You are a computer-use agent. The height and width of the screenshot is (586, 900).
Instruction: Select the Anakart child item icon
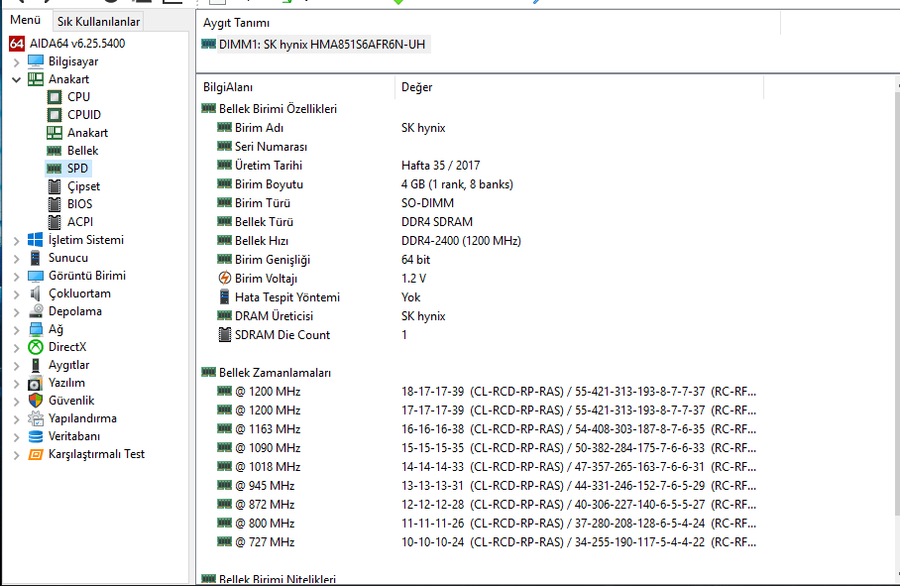(x=55, y=133)
